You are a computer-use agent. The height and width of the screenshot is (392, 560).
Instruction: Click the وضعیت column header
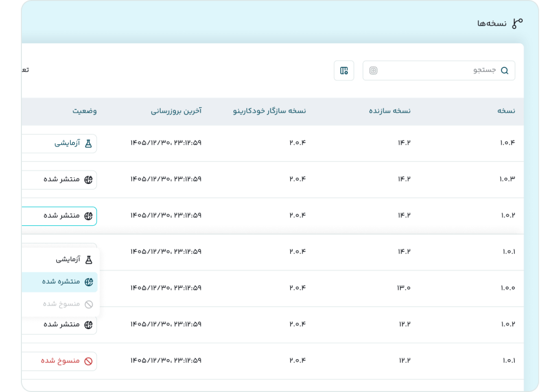(x=85, y=111)
